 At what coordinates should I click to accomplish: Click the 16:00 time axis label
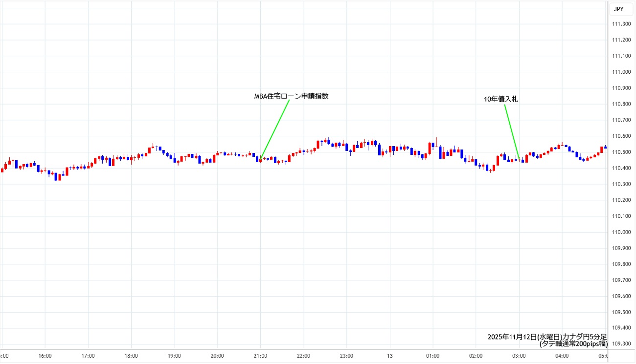pos(45,356)
